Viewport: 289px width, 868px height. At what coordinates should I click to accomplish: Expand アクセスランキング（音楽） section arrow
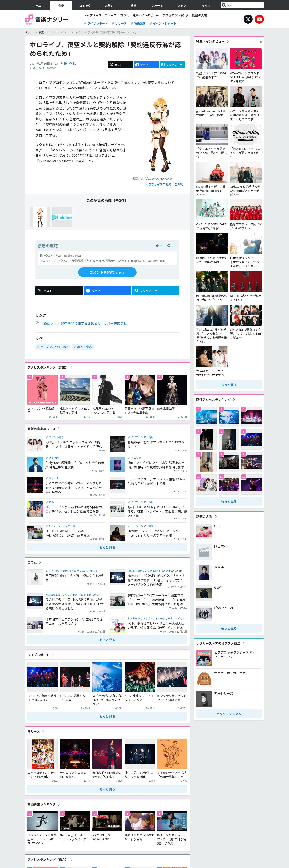coord(71,367)
